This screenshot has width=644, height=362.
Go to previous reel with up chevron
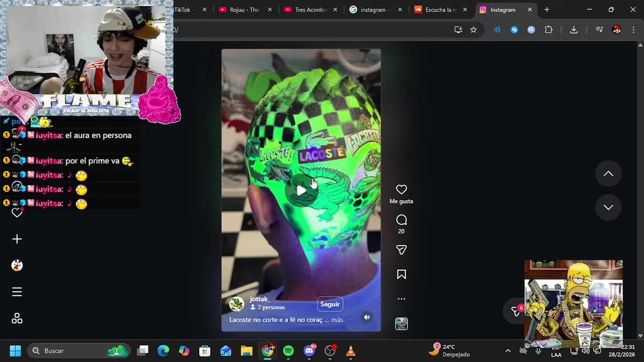pyautogui.click(x=608, y=173)
